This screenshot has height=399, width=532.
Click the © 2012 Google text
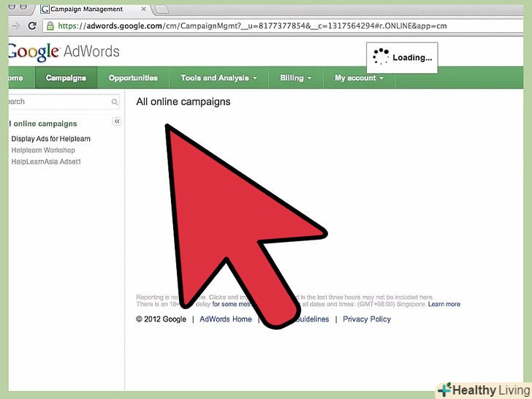161,319
